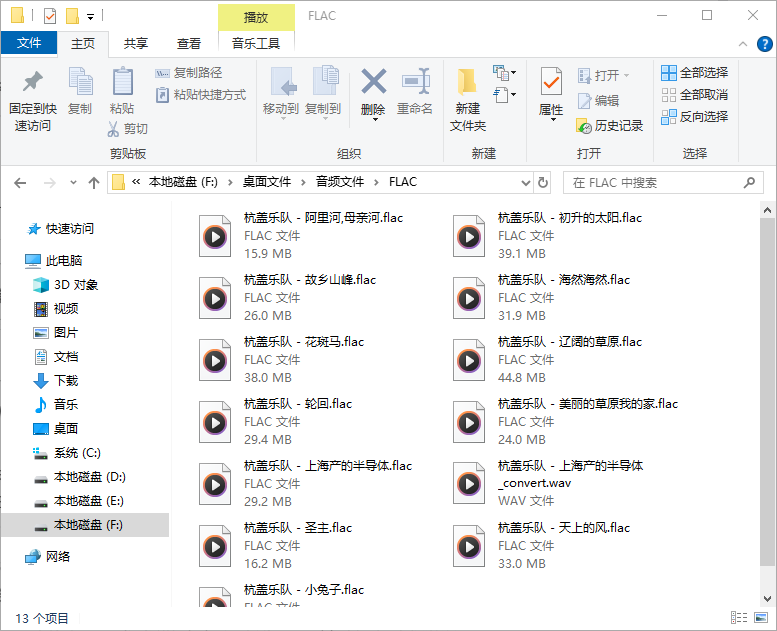Switch to the View (查看) tab

tap(189, 44)
